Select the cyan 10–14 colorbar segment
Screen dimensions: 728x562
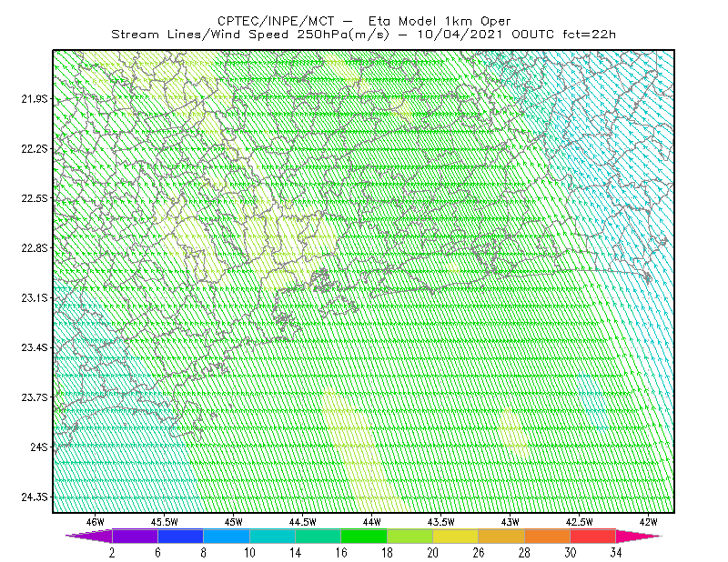[x=272, y=536]
